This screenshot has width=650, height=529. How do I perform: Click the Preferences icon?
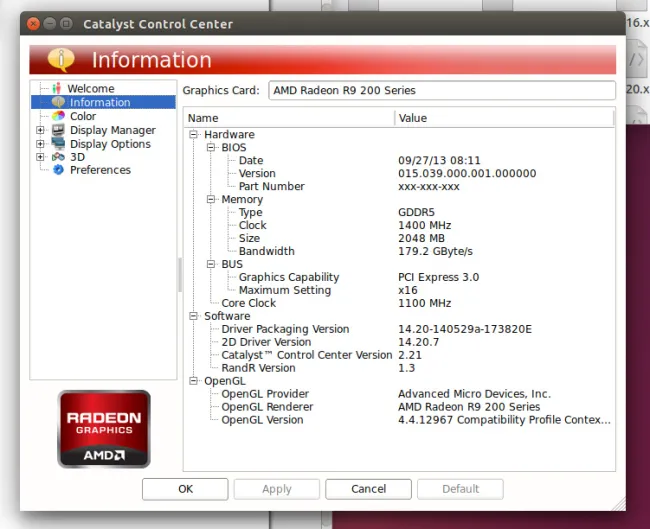[58, 170]
